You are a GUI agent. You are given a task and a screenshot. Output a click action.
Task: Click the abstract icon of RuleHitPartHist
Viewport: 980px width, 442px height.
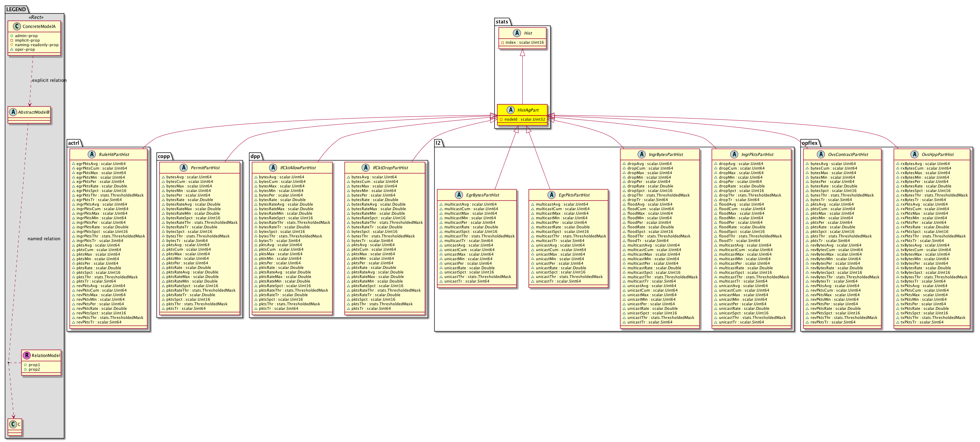click(91, 154)
